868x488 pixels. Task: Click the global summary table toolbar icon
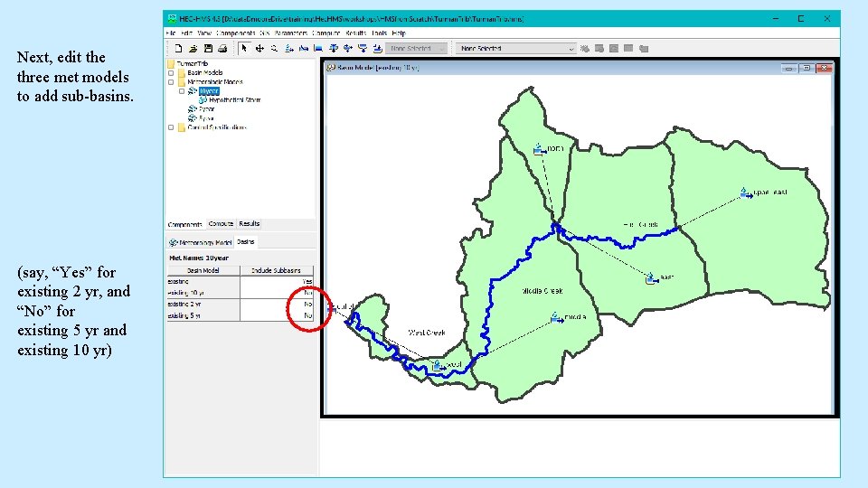tap(599, 49)
